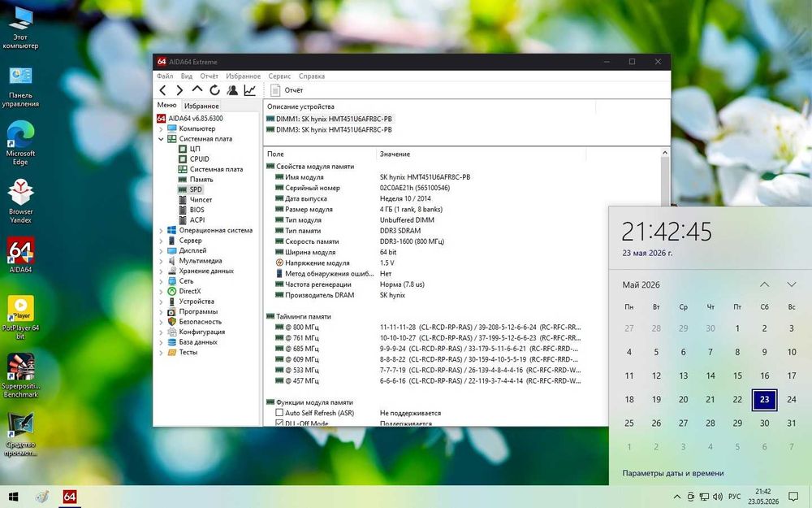Select the Программы tree item

point(198,311)
